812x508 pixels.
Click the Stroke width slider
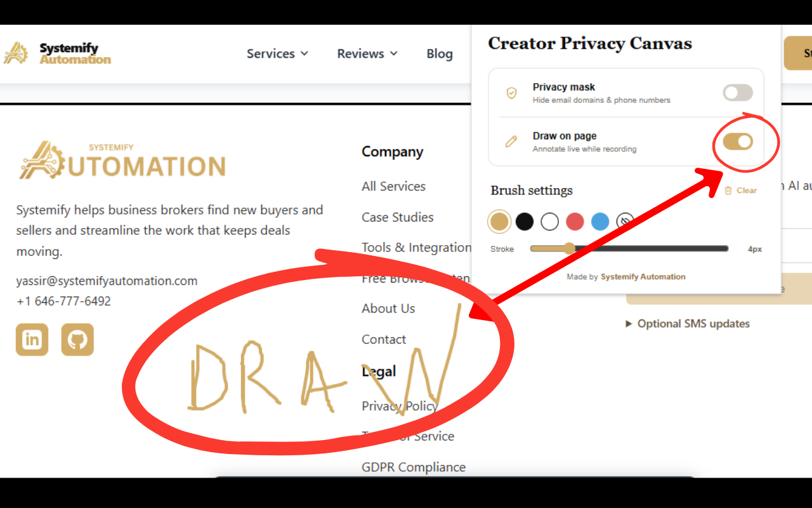[x=629, y=249]
